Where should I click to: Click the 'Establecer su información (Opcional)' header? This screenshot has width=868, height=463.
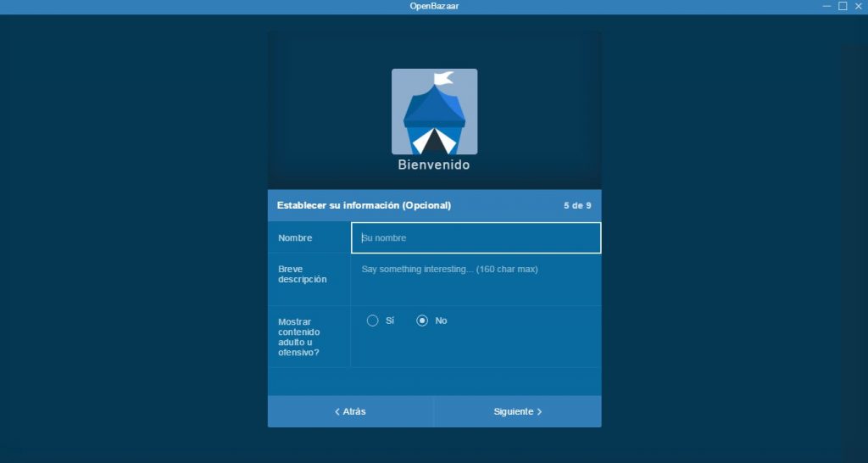pos(364,205)
